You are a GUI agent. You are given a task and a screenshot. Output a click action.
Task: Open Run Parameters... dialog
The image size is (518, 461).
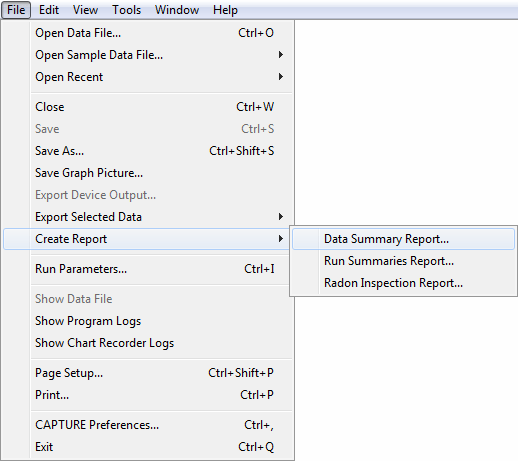point(148,269)
